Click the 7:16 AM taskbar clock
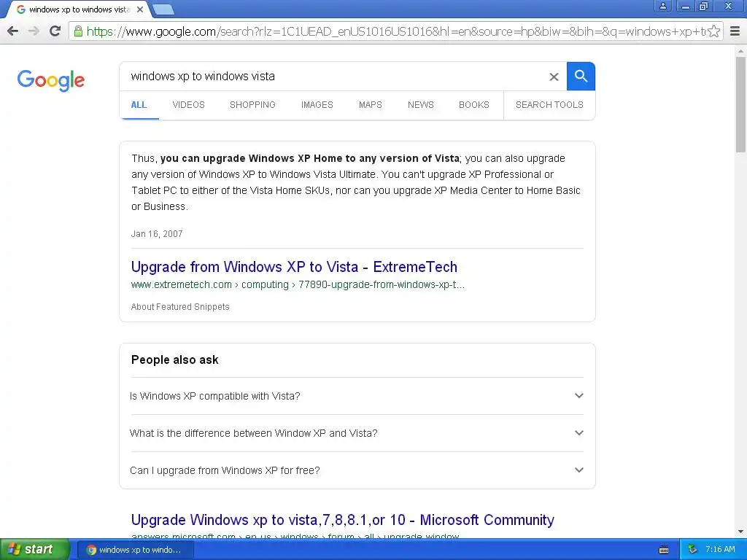Viewport: 747px width, 560px height. point(720,550)
